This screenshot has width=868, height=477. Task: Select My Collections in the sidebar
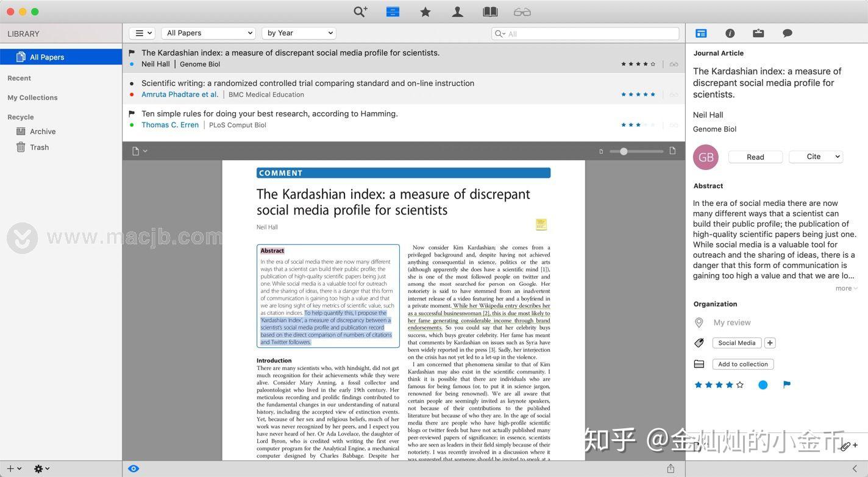click(x=32, y=97)
